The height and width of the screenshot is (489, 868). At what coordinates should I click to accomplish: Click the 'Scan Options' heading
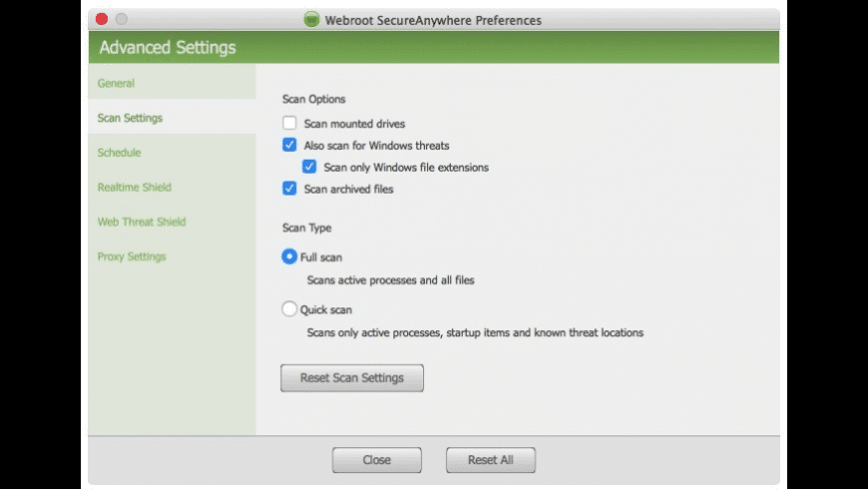point(314,99)
